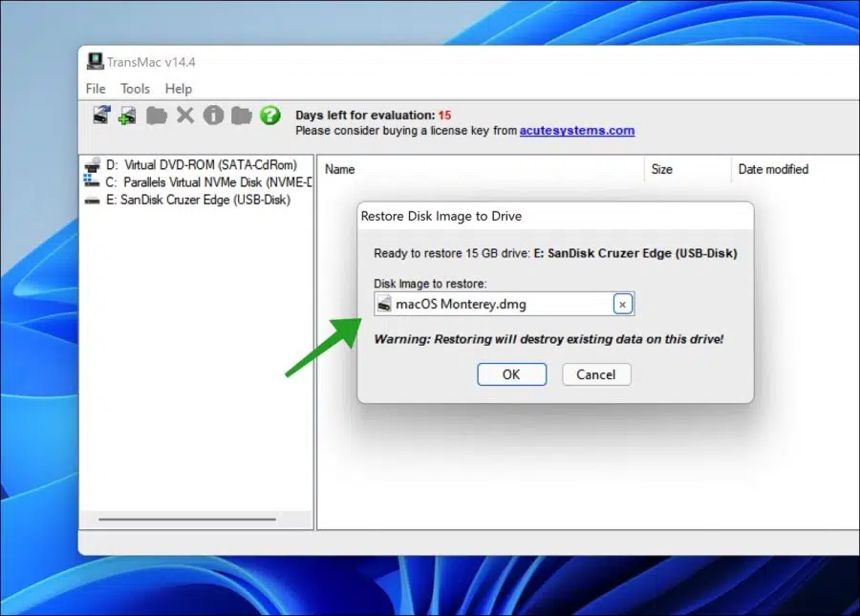Click the dmg file icon in the image field

(384, 304)
